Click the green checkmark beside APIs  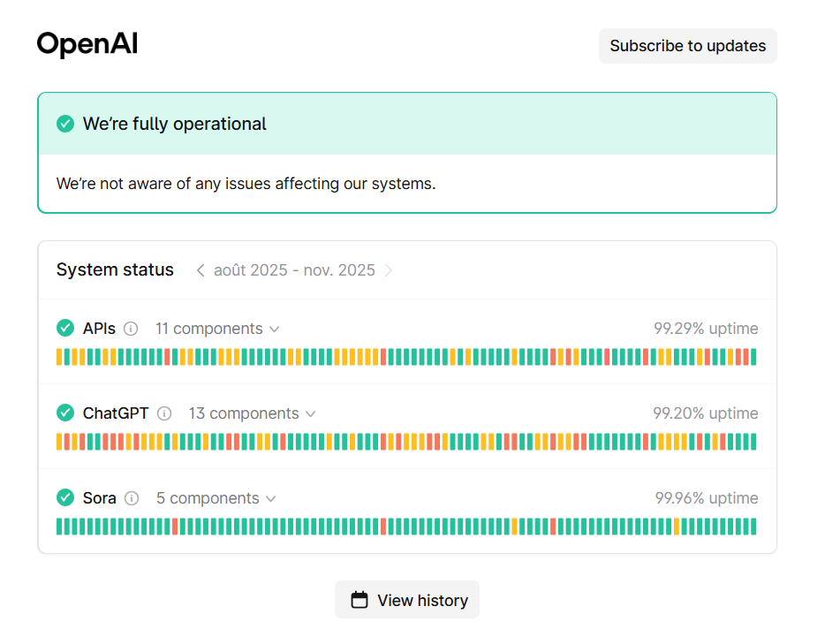65,329
